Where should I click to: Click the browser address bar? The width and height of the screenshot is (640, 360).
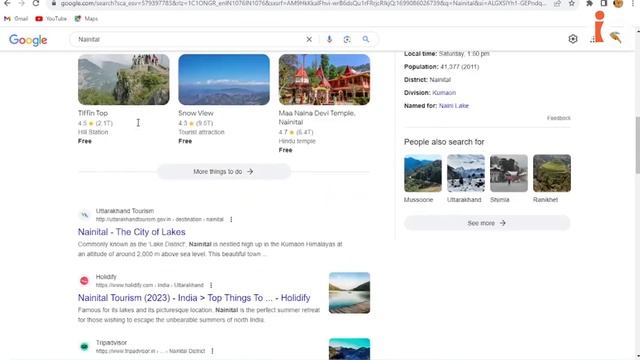tap(302, 3)
